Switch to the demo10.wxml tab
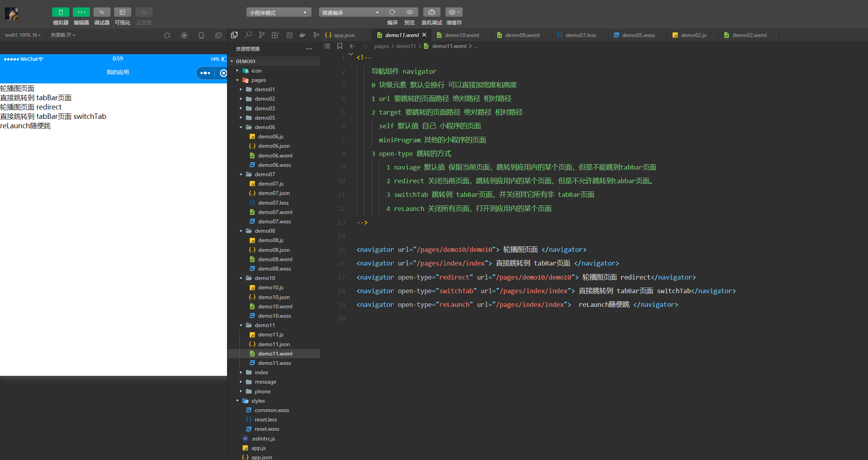The width and height of the screenshot is (868, 460). click(x=462, y=35)
